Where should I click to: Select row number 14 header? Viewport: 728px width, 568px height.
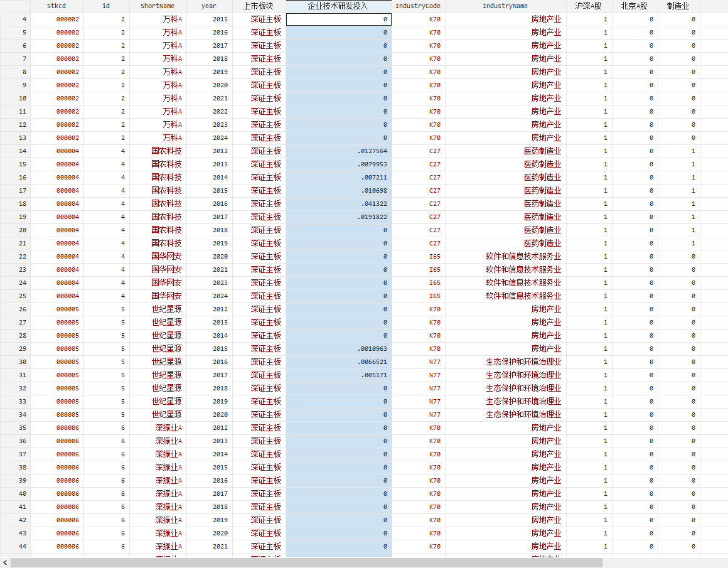click(15, 151)
